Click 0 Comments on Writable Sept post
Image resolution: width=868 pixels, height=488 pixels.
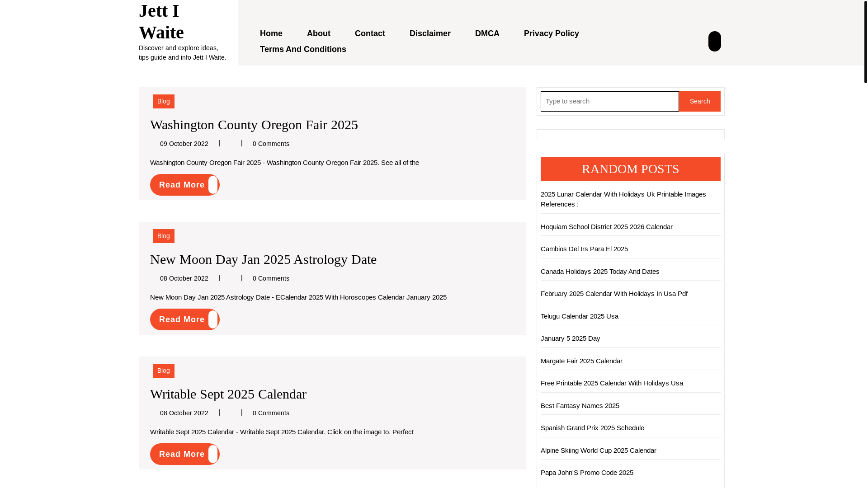click(x=271, y=413)
